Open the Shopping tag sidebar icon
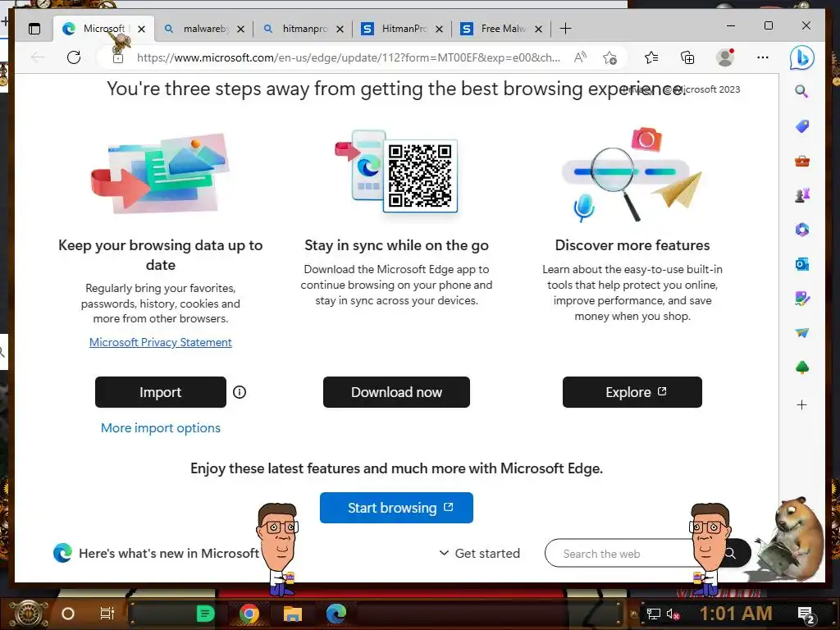The image size is (840, 630). [802, 126]
